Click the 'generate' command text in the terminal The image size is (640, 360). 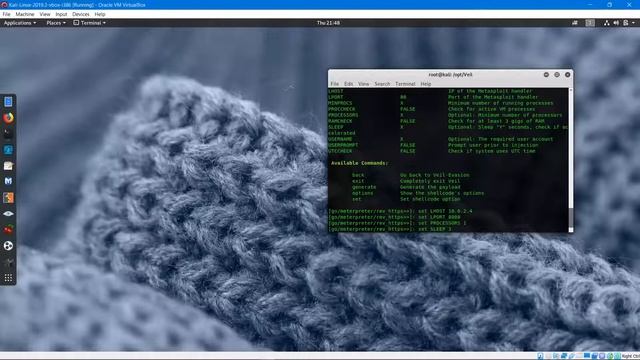click(x=364, y=187)
